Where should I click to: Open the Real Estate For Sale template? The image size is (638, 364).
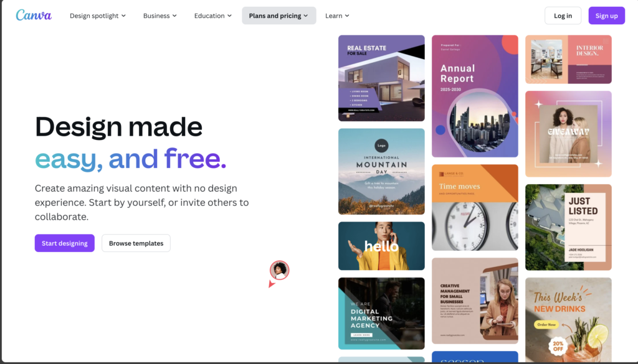(381, 78)
